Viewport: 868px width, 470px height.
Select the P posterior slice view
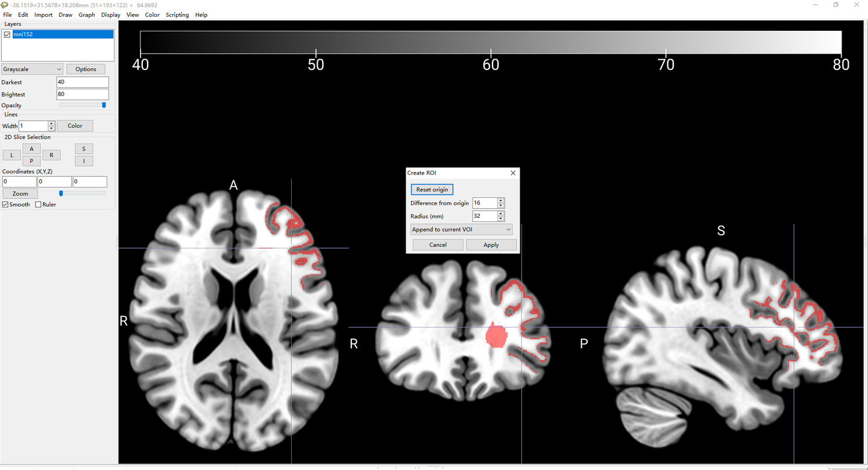31,160
